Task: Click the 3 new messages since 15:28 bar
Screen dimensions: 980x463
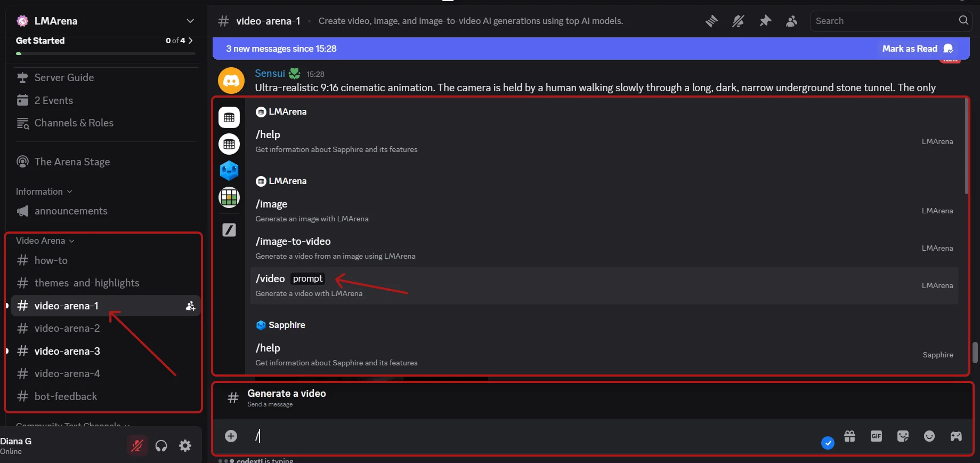Action: (x=592, y=49)
